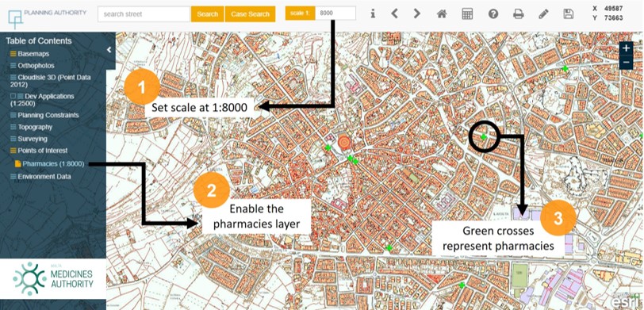Go to next map extent arrow
The height and width of the screenshot is (310, 644).
417,13
